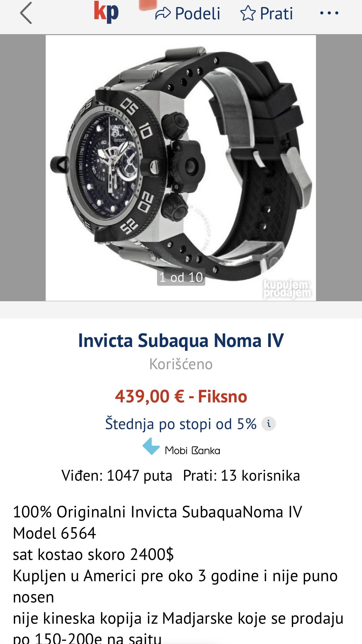Show savings info via the i icon
362x644 pixels.
coord(269,424)
